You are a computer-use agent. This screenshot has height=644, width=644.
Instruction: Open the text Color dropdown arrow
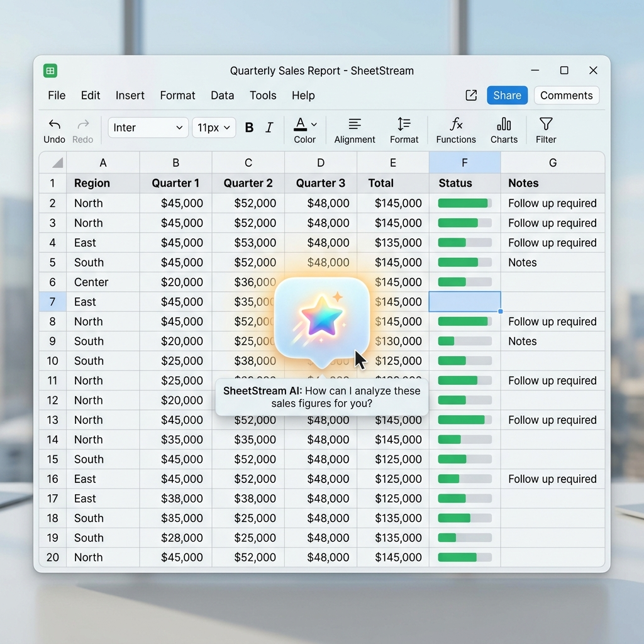click(314, 125)
